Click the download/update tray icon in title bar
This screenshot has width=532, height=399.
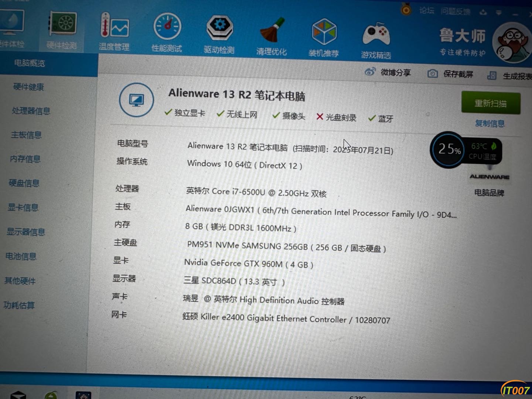(483, 12)
